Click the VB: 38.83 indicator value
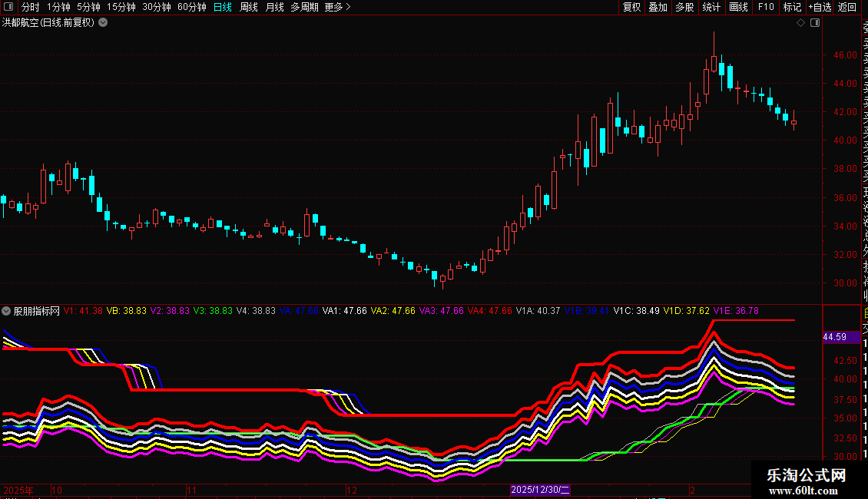Image resolution: width=868 pixels, height=499 pixels. pyautogui.click(x=126, y=311)
